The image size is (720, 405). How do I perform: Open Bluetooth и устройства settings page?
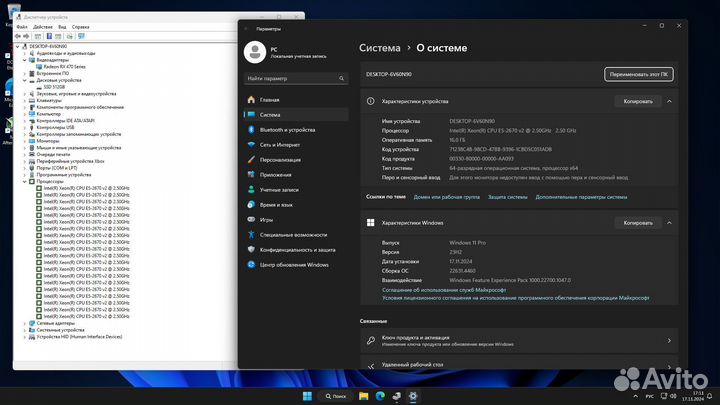click(287, 130)
